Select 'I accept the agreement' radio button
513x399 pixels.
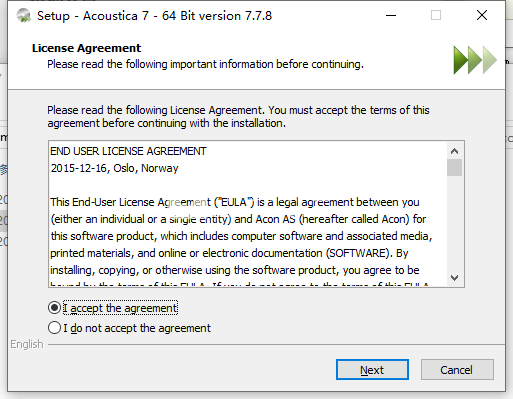point(54,308)
